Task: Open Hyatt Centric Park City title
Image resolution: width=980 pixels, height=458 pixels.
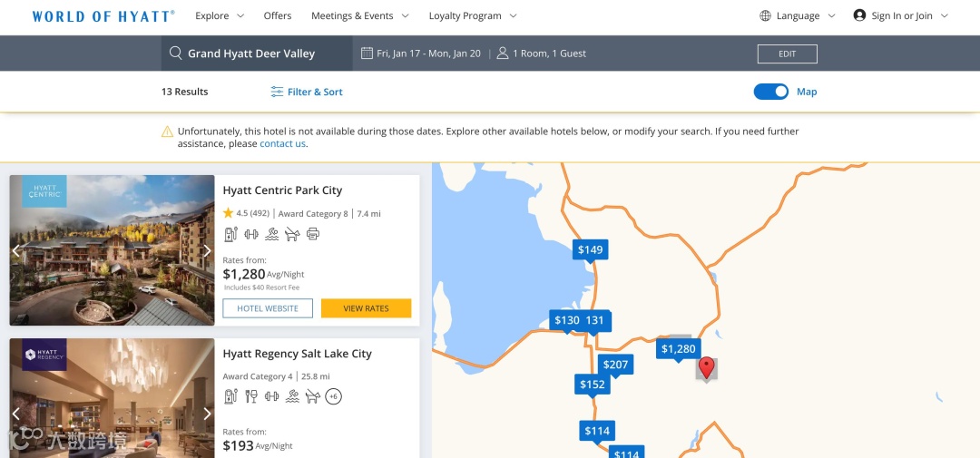Action: [282, 190]
